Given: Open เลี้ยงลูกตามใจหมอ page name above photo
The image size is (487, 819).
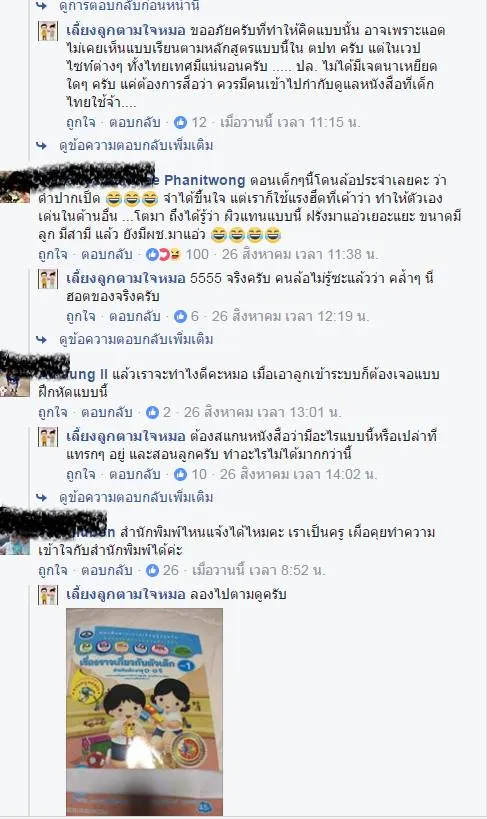Looking at the screenshot, I should click(x=126, y=594).
